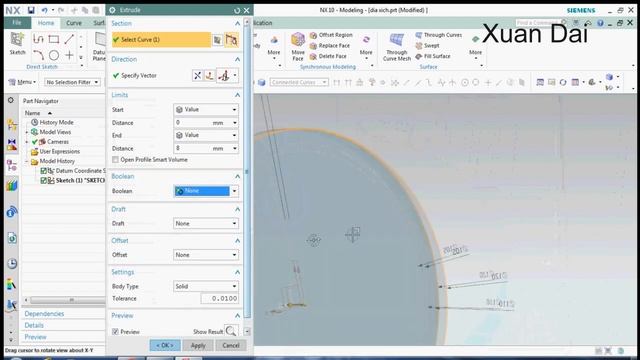This screenshot has width=640, height=360.
Task: Click the Apply button
Action: tap(198, 345)
